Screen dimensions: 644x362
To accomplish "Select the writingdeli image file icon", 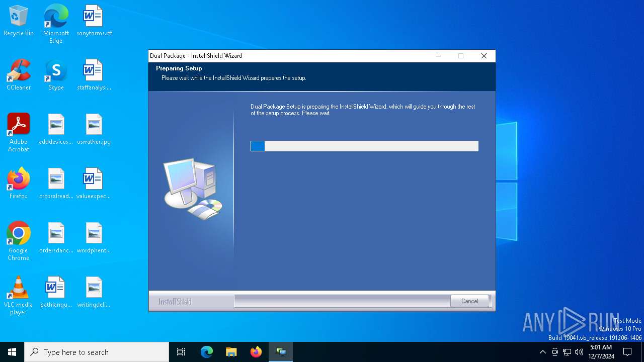I will (x=94, y=292).
